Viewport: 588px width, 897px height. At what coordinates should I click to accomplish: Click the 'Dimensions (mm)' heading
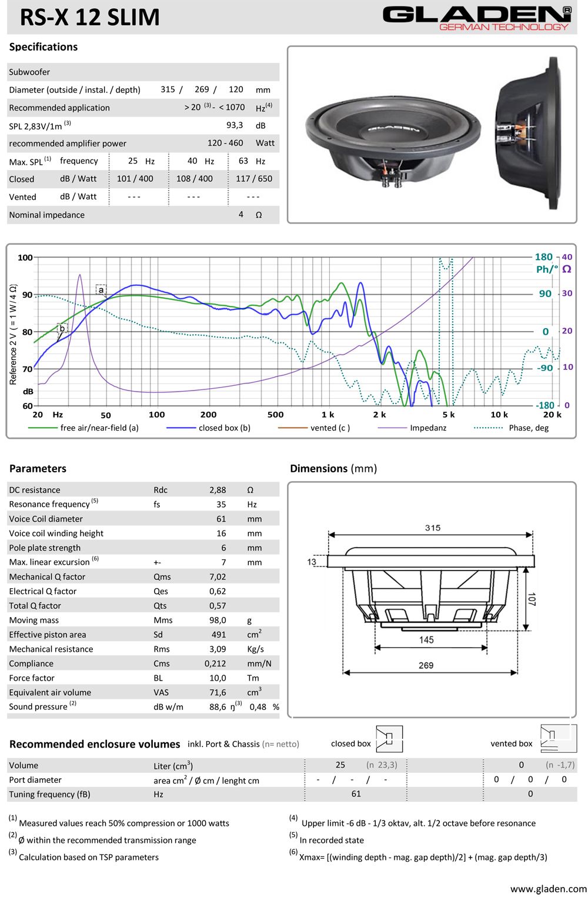point(333,469)
